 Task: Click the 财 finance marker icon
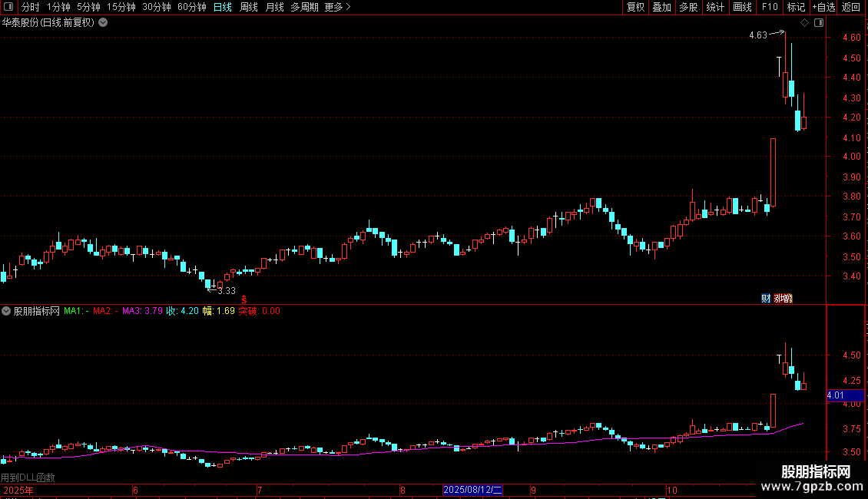[766, 298]
